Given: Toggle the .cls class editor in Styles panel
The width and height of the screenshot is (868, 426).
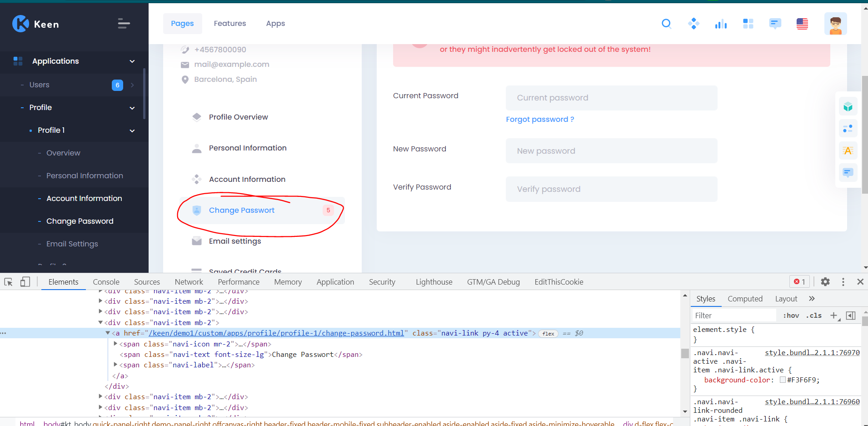Looking at the screenshot, I should (814, 315).
